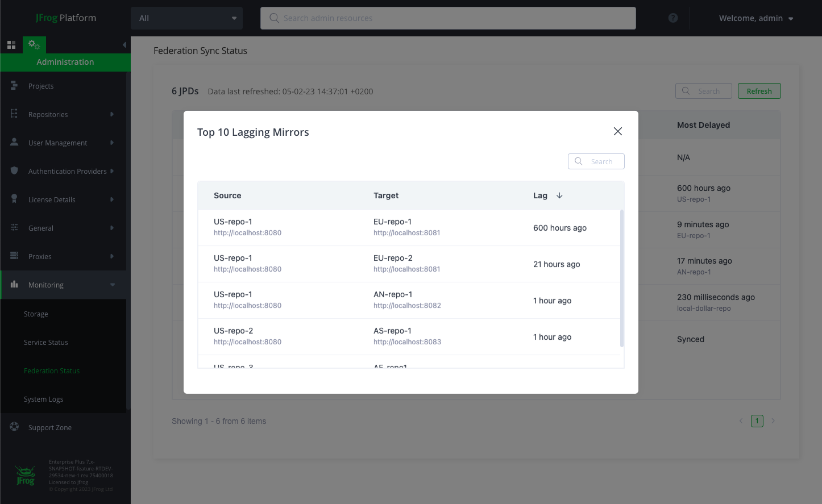The width and height of the screenshot is (822, 504).
Task: Go to the next results page arrow
Action: click(773, 421)
